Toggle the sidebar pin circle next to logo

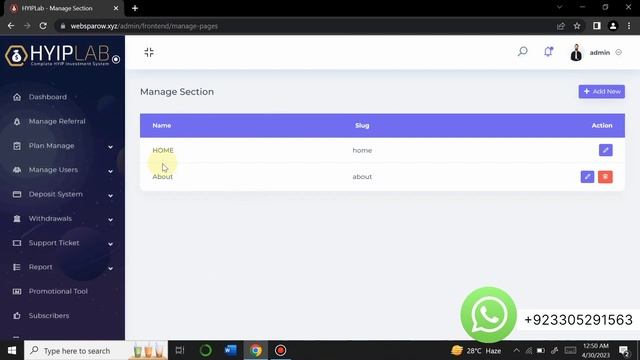pos(116,59)
